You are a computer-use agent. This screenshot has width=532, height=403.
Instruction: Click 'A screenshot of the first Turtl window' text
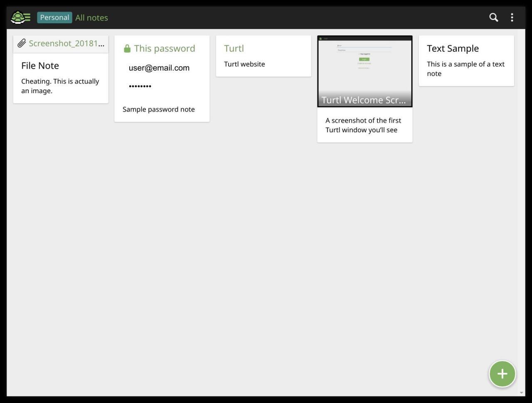point(363,125)
